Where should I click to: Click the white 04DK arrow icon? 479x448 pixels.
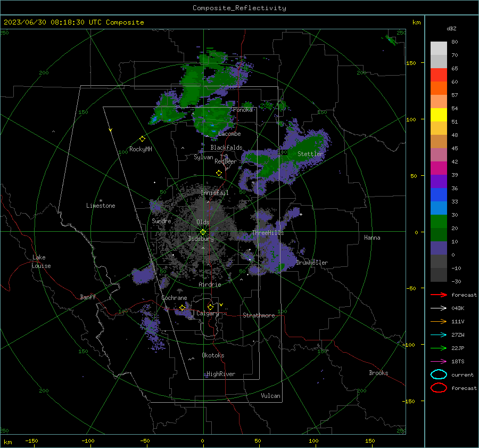coord(439,308)
